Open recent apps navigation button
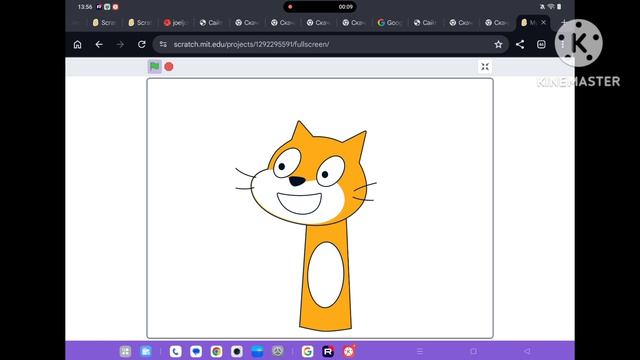640x360 pixels. pyautogui.click(x=420, y=351)
